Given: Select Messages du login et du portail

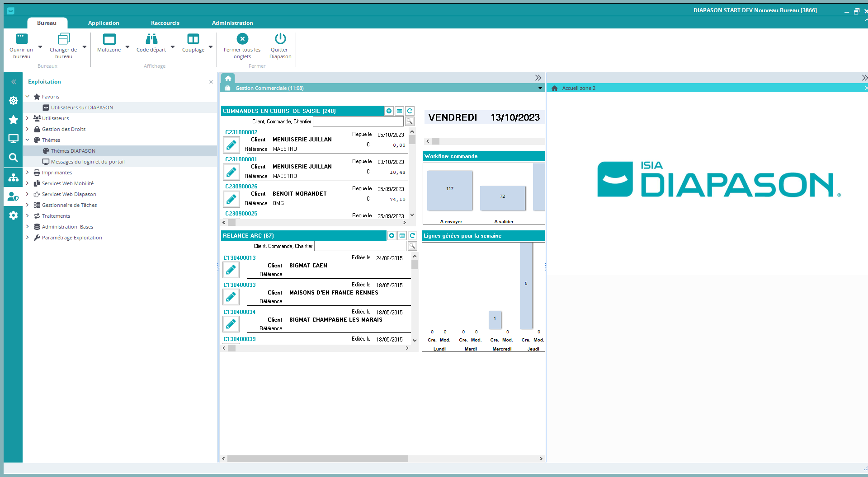Looking at the screenshot, I should [x=88, y=162].
